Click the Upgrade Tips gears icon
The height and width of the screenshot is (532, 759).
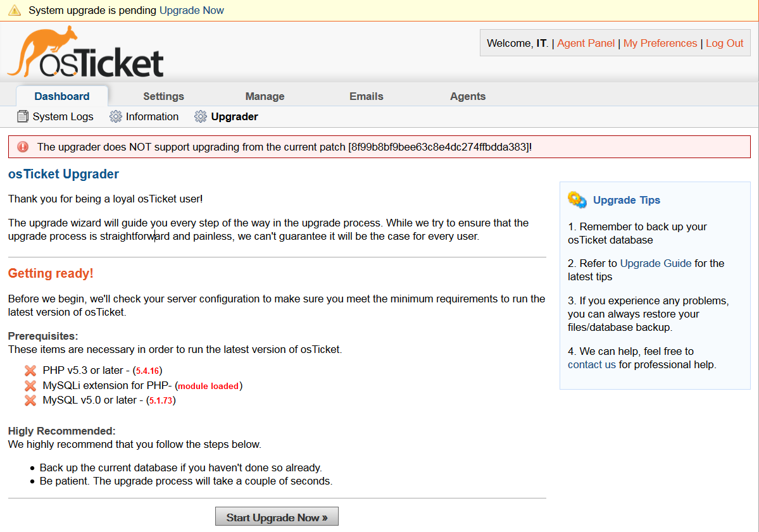pos(577,199)
